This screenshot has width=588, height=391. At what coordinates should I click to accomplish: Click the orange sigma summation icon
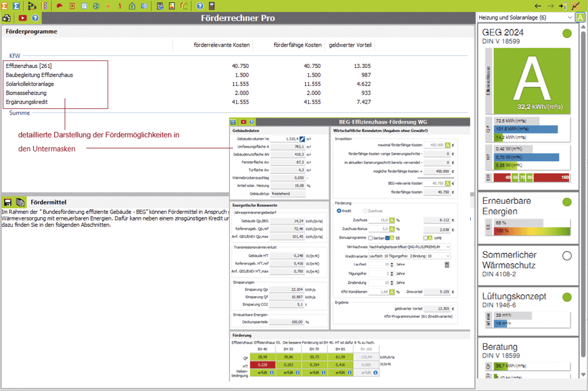(x=5, y=6)
